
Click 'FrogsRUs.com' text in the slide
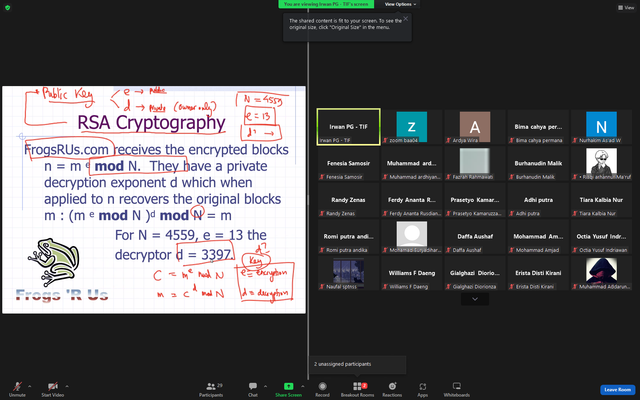pos(66,149)
